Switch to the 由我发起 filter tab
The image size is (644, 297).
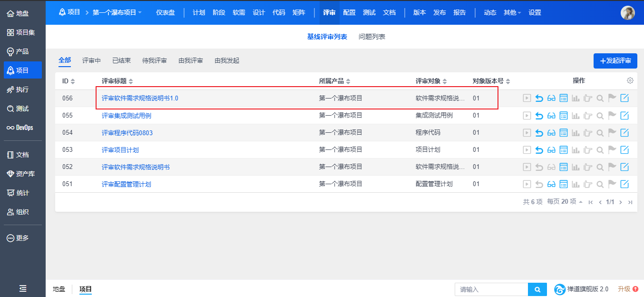coord(227,60)
